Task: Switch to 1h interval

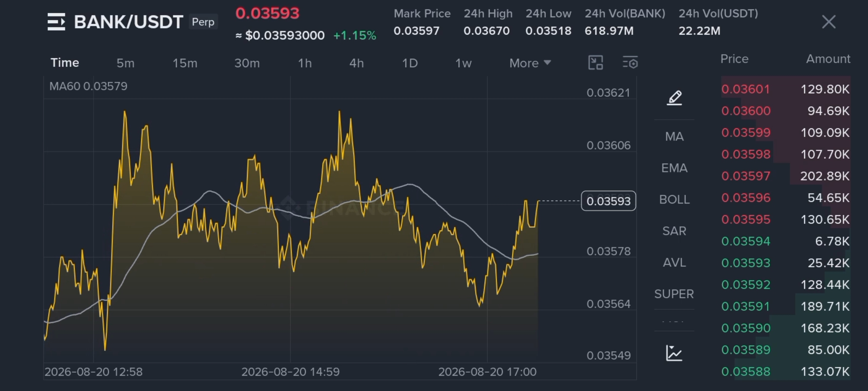Action: (x=305, y=63)
